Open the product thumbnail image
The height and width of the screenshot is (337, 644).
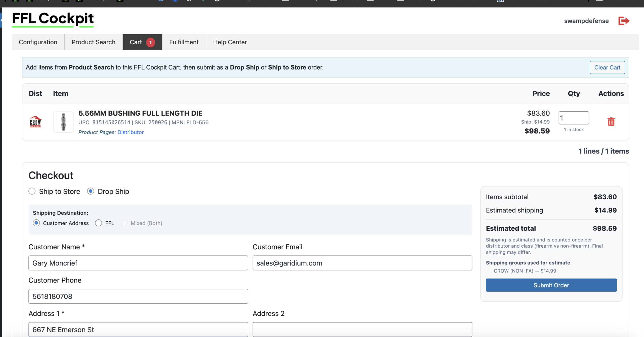(x=63, y=122)
